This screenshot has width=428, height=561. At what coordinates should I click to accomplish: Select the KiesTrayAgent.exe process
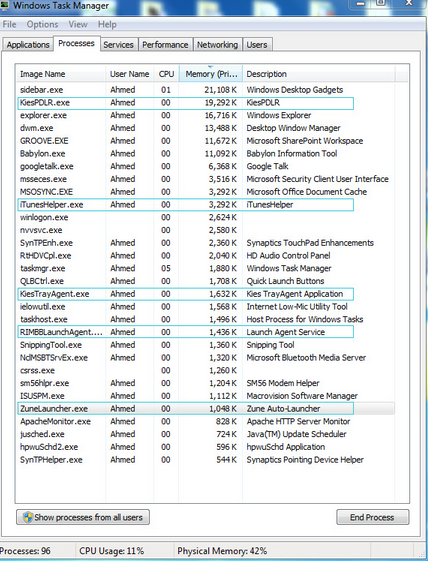tap(205, 294)
